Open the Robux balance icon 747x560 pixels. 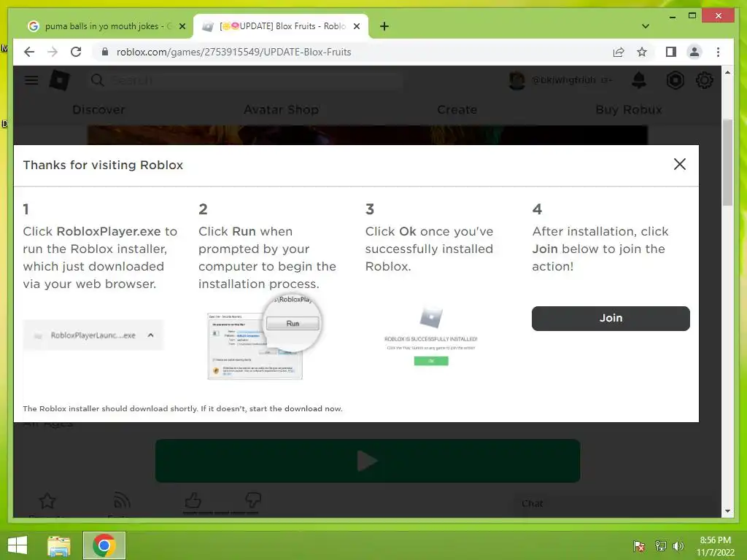675,80
